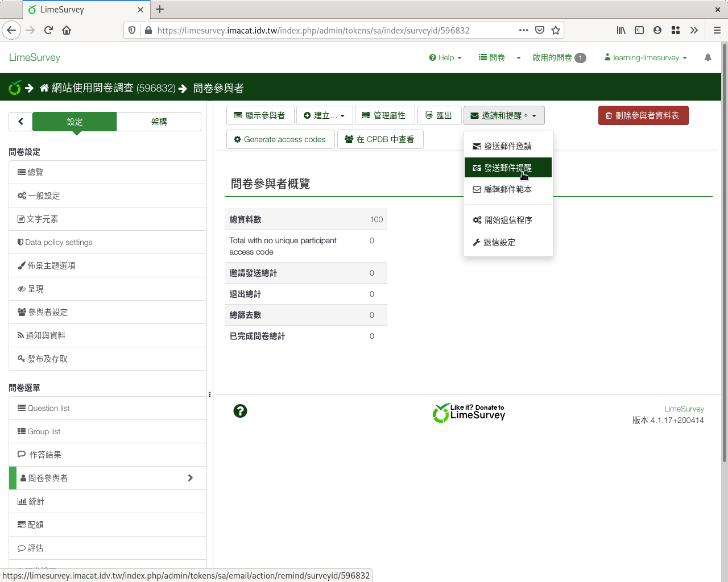Open new browser tab with plus icon
Screen dimensions: 728x582
[x=160, y=9]
